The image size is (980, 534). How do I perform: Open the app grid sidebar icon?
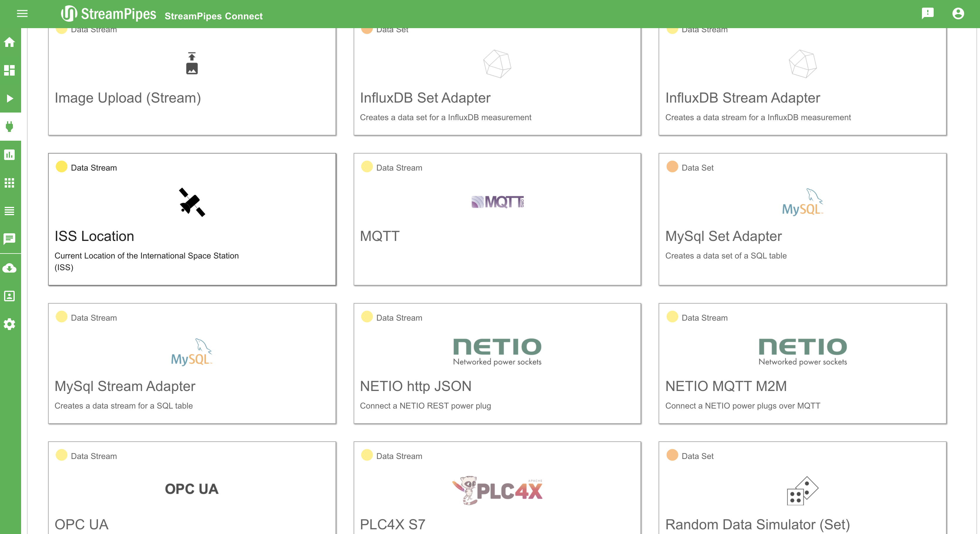tap(9, 183)
